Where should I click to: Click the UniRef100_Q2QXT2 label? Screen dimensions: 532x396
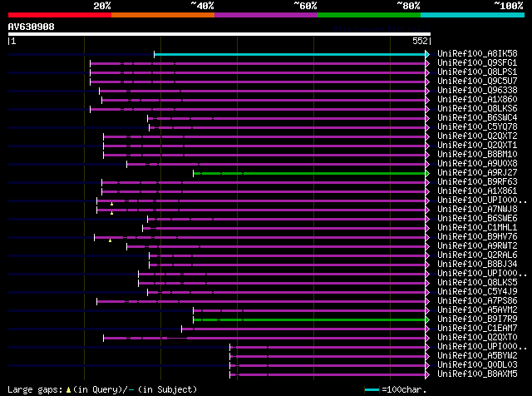tap(477, 136)
